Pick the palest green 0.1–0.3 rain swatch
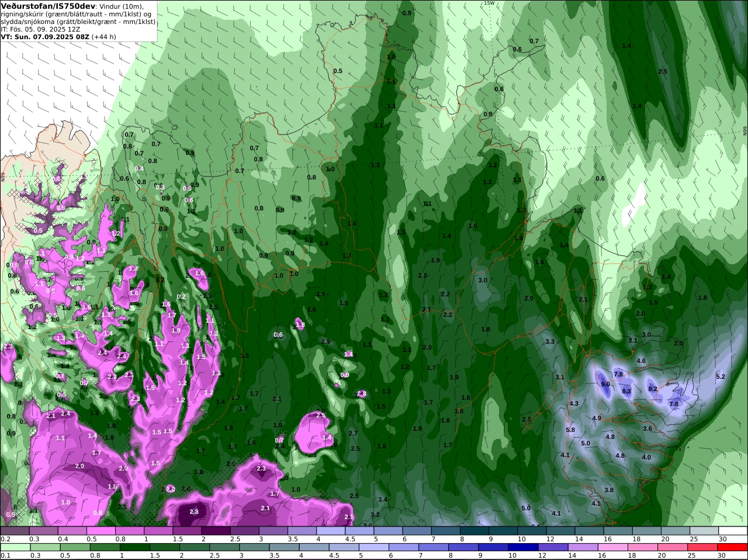The image size is (748, 560). (x=15, y=547)
